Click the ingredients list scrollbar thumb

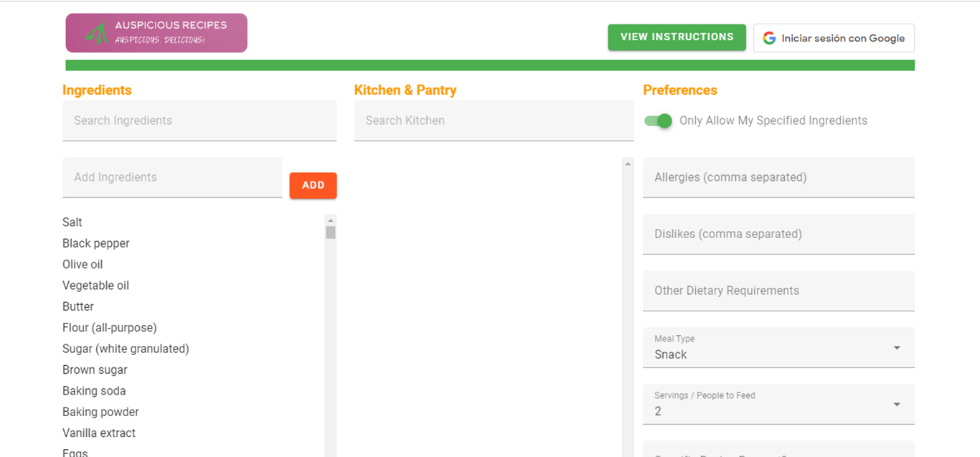331,232
